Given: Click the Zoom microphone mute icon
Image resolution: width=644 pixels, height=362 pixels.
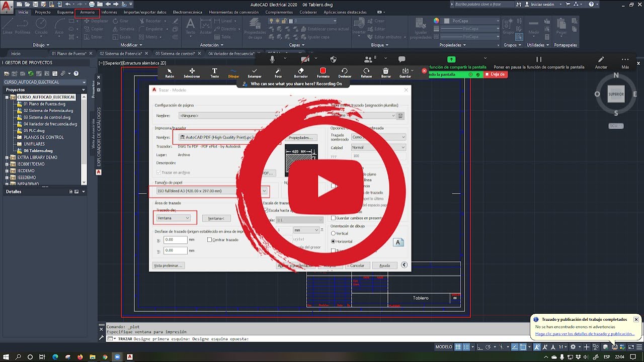Looking at the screenshot, I should pos(272,59).
